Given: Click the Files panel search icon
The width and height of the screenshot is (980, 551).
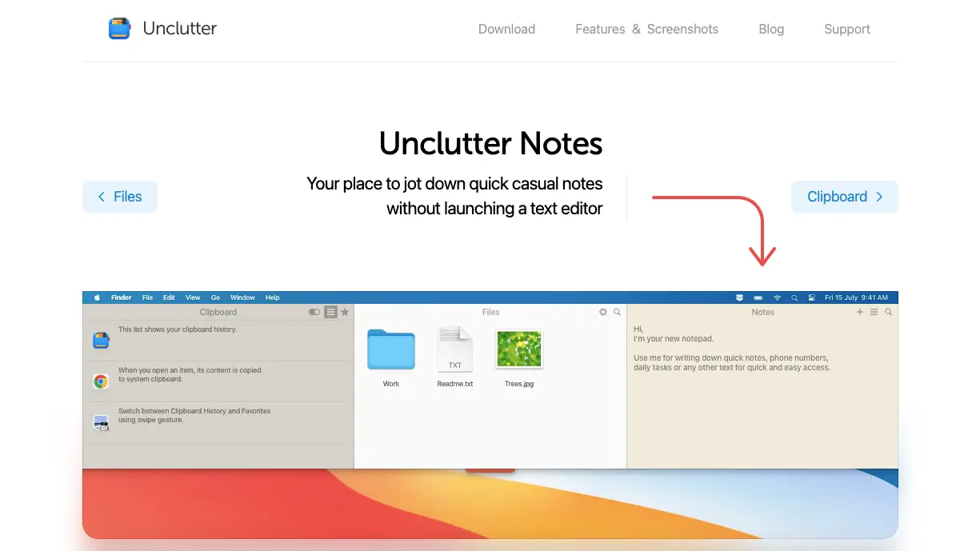Looking at the screenshot, I should pyautogui.click(x=617, y=312).
